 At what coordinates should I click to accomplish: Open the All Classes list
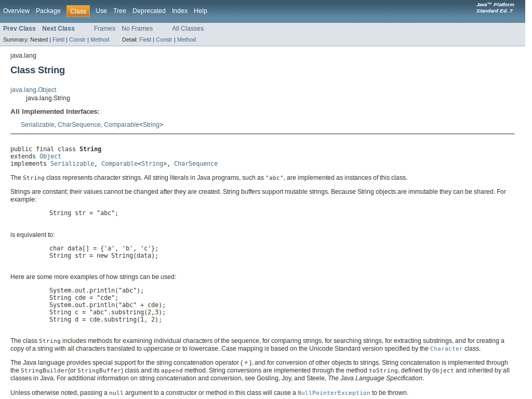coord(188,29)
